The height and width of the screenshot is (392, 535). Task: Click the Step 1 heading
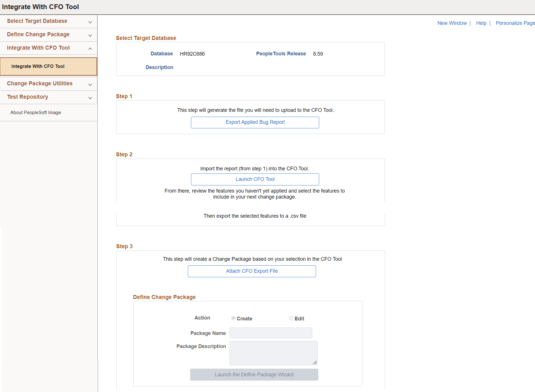click(x=124, y=96)
